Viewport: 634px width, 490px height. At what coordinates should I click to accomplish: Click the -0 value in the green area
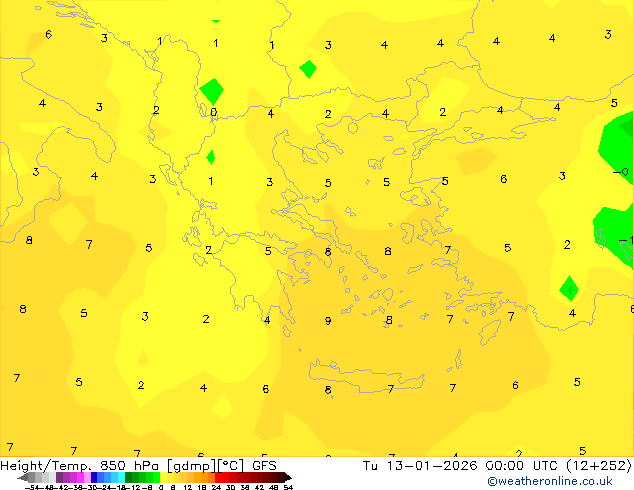coord(621,172)
